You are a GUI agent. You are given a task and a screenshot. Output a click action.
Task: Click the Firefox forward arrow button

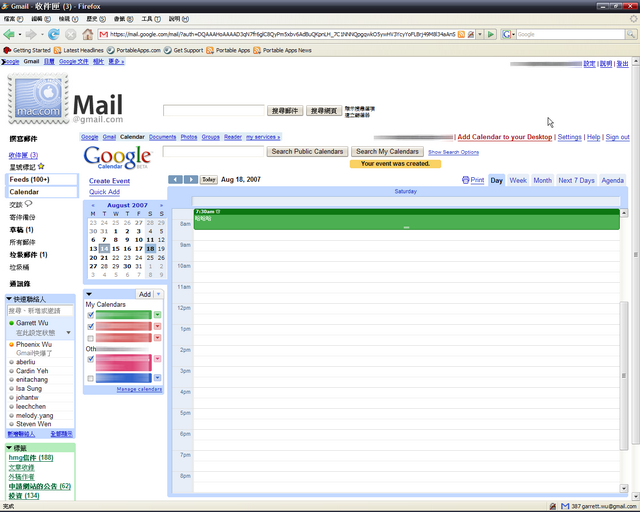tap(31, 35)
